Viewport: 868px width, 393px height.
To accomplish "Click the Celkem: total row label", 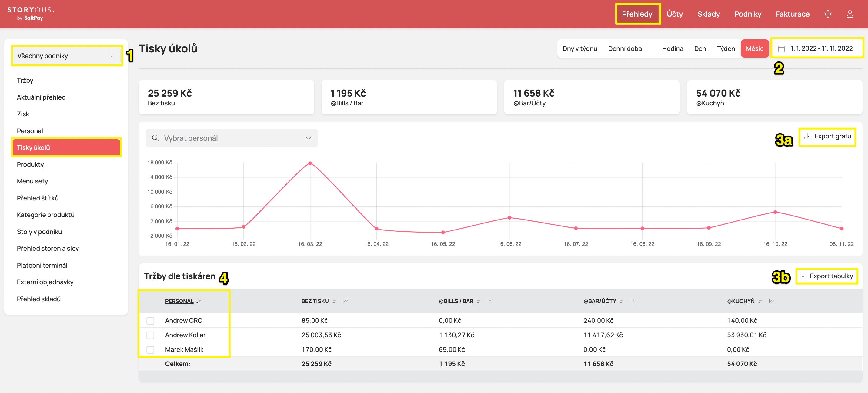I will tap(178, 364).
